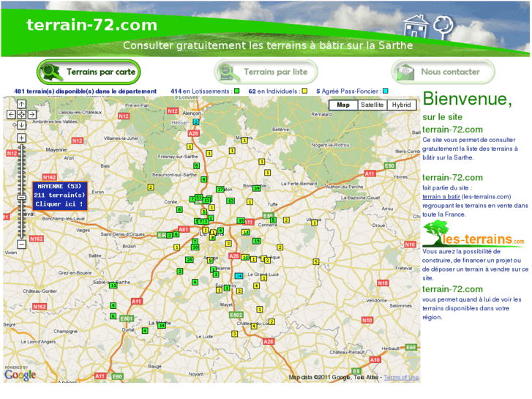Click the 'Bienvenue,' heading
The image size is (532, 399).
[x=467, y=99]
